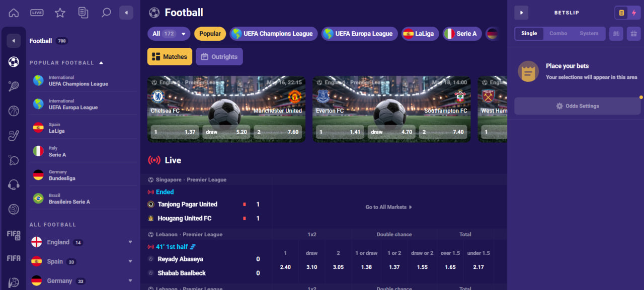Open the search magnifier icon
This screenshot has height=290, width=644.
point(106,13)
